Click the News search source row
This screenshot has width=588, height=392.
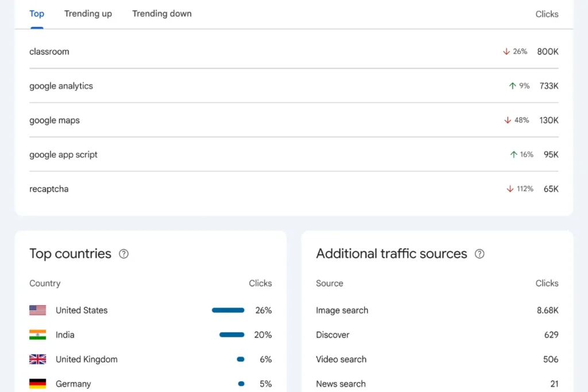[341, 383]
